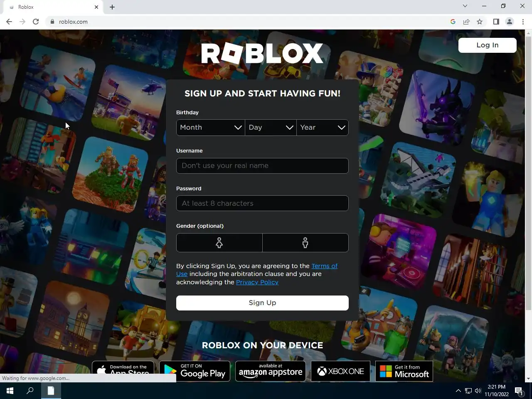Click the share page icon
The width and height of the screenshot is (532, 399).
466,22
